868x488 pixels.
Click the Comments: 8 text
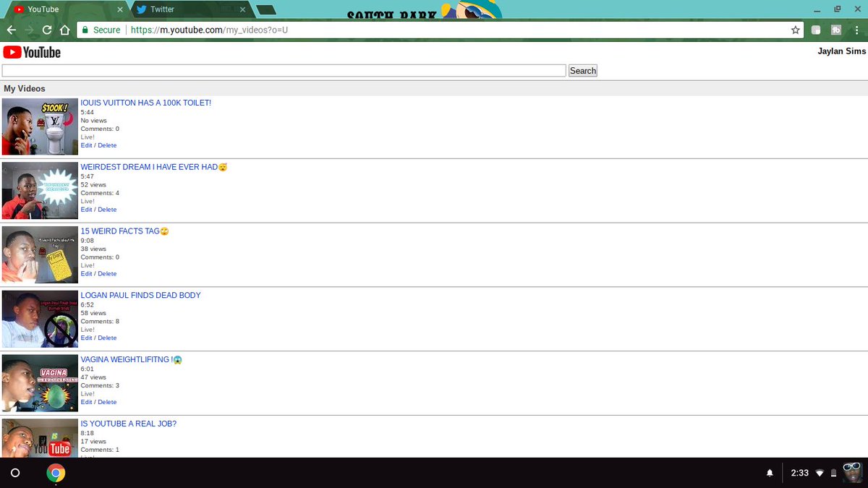click(100, 321)
